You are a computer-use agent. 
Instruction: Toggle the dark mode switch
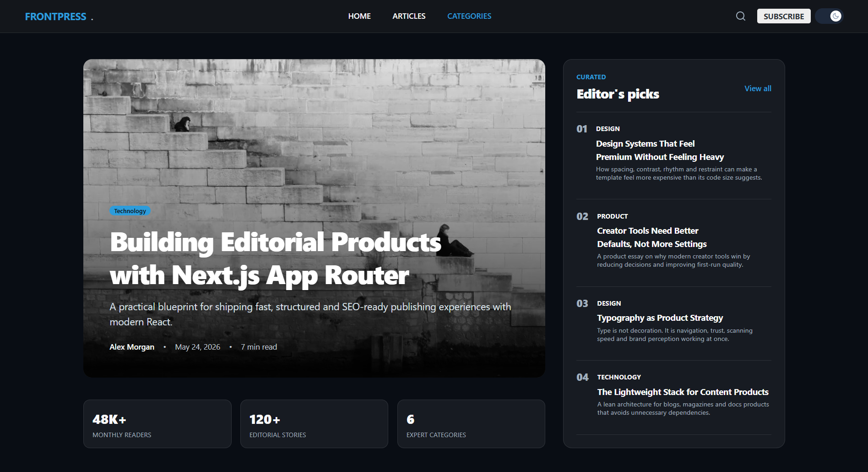[829, 16]
